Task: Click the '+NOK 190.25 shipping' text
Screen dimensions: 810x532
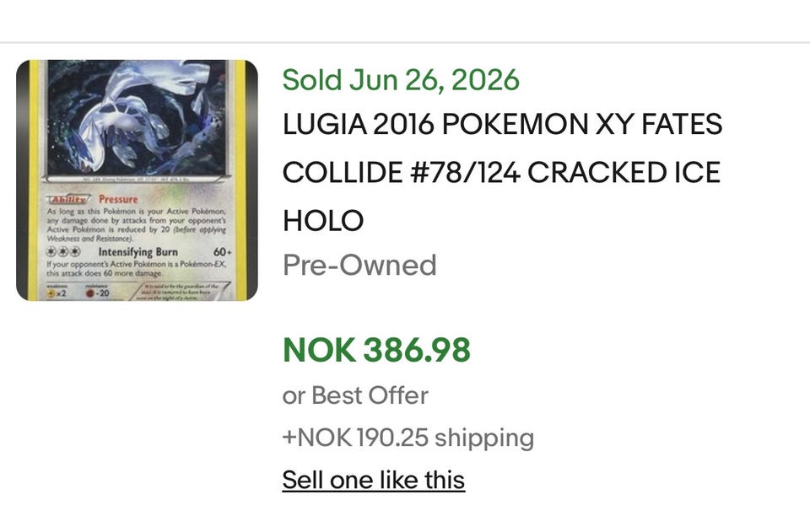Action: (408, 438)
